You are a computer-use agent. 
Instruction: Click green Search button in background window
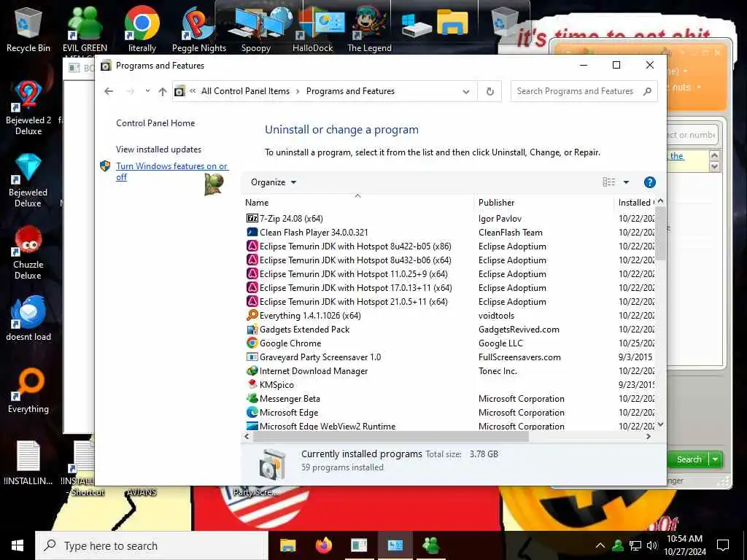689,459
